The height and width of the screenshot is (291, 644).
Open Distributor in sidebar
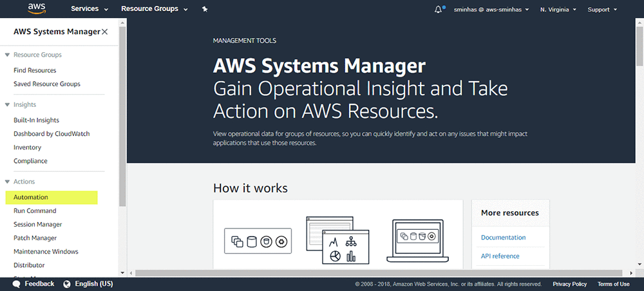coord(29,265)
